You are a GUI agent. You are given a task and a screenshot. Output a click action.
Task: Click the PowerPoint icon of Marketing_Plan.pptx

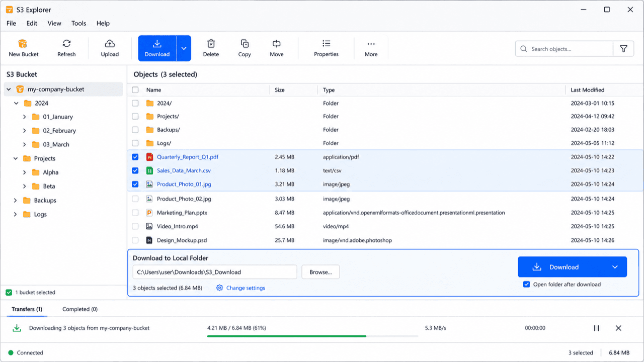click(149, 213)
